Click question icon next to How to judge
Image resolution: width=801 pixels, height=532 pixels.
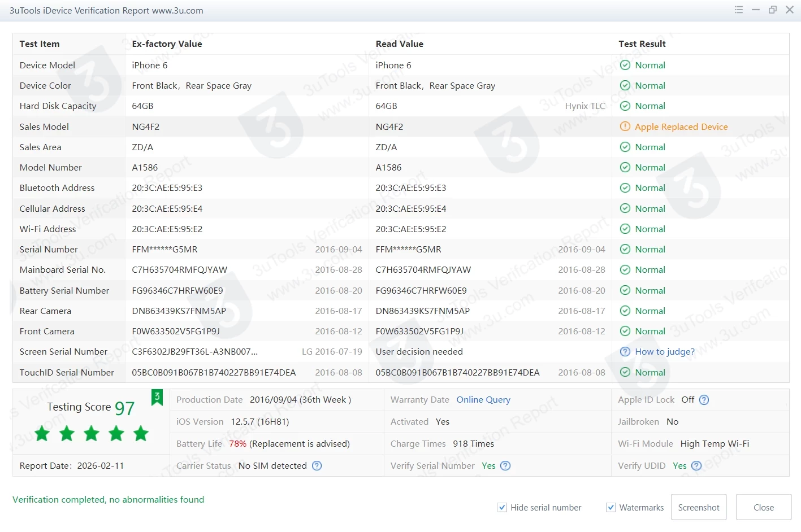[x=625, y=352]
